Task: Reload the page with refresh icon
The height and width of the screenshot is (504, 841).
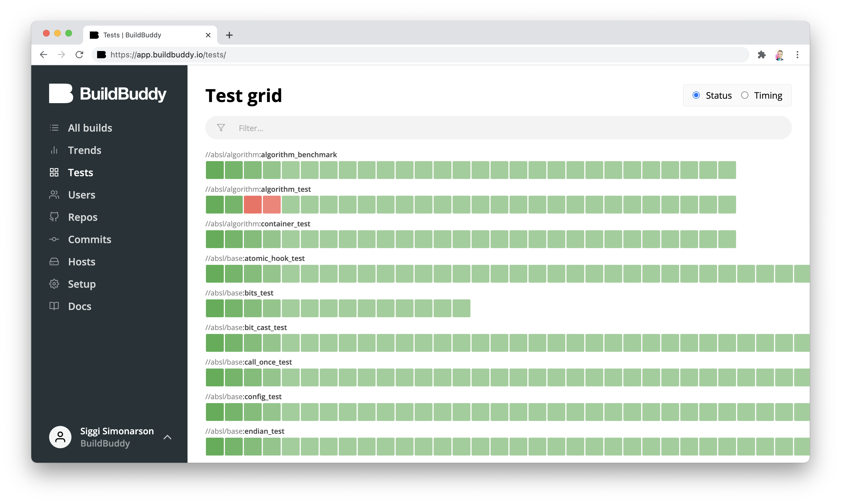Action: (x=79, y=55)
